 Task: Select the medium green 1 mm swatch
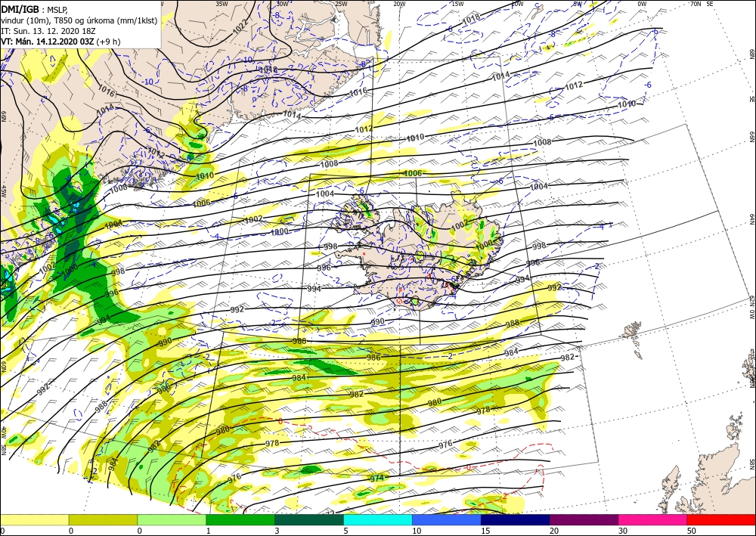click(240, 519)
